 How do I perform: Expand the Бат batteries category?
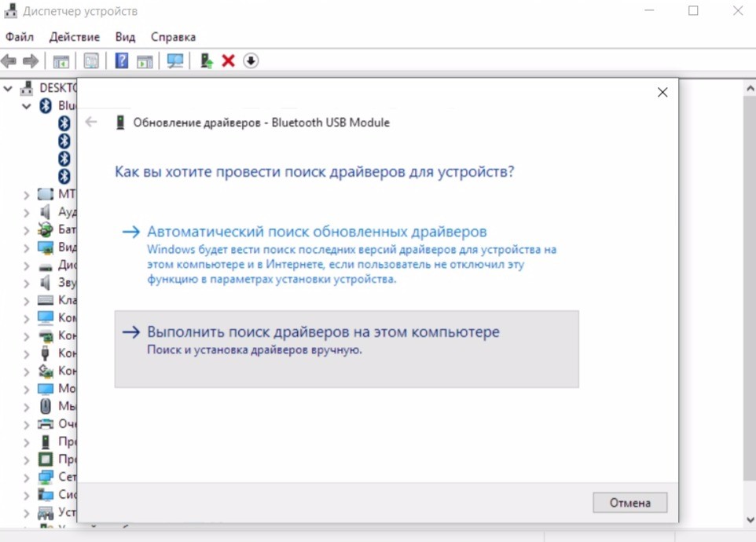[x=27, y=230]
